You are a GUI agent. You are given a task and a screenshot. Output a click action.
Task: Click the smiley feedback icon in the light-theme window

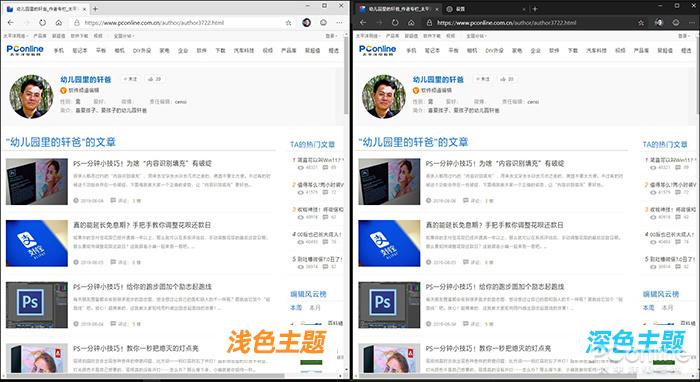point(323,23)
